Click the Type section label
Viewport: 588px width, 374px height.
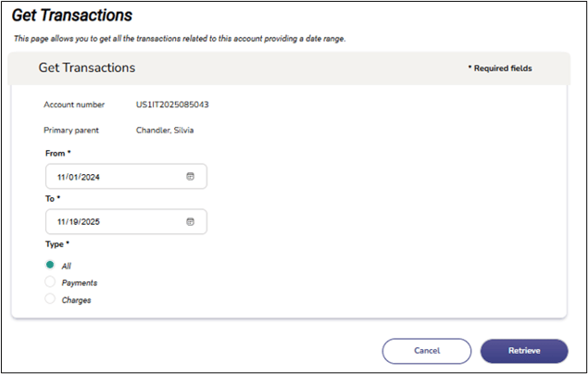click(56, 243)
